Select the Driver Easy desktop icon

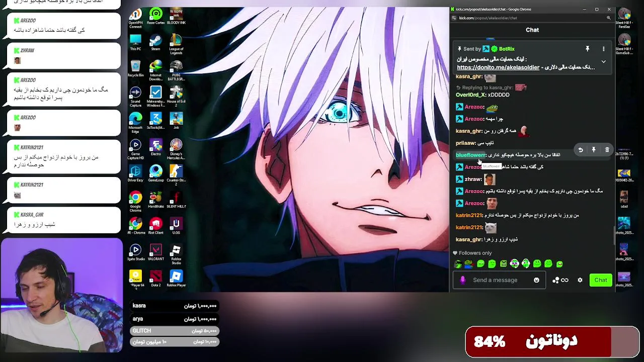pos(135,173)
